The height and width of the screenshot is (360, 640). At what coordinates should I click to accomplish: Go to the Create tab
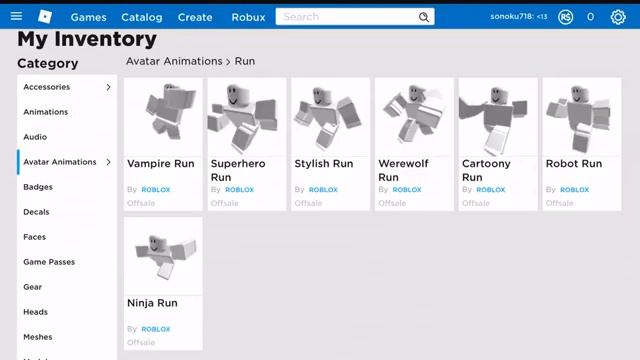(195, 17)
